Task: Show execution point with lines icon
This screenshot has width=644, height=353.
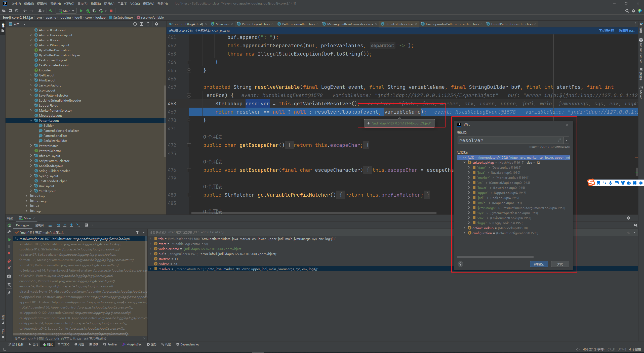Action: (x=50, y=225)
